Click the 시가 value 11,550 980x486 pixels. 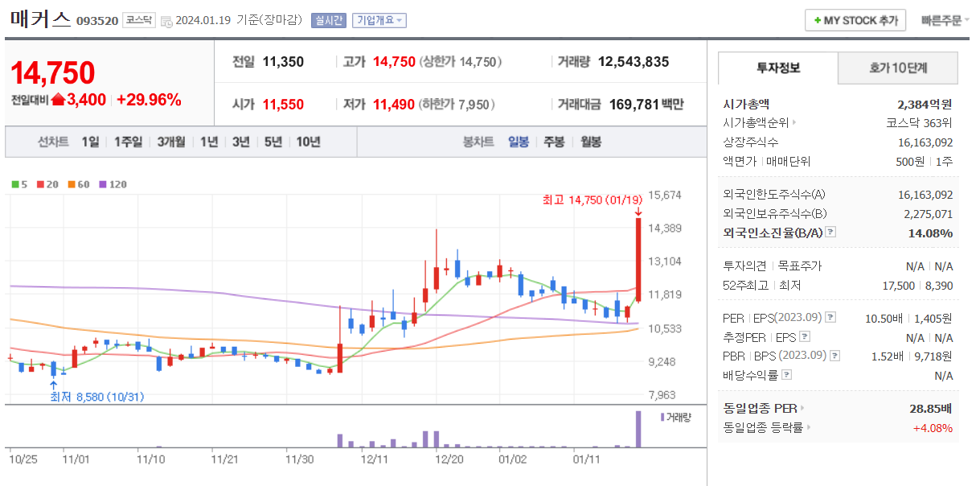tap(283, 104)
